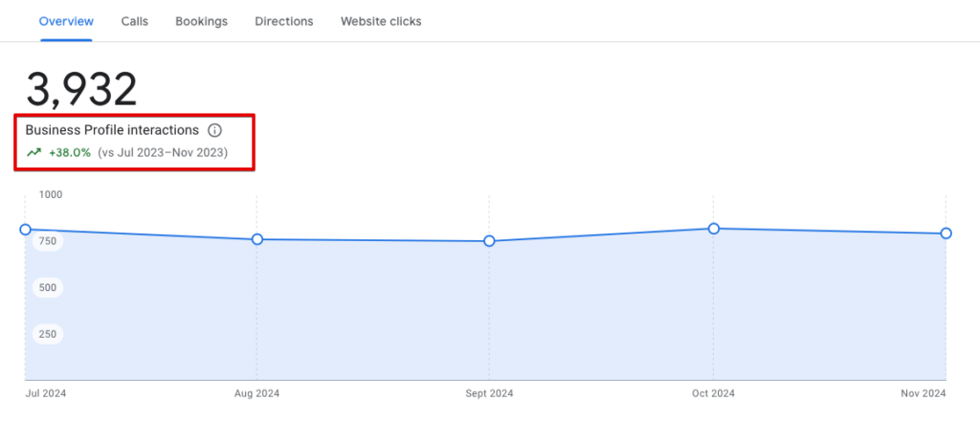Click the Jul 2024 data point on chart
The width and height of the screenshot is (980, 423).
pyautogui.click(x=26, y=230)
